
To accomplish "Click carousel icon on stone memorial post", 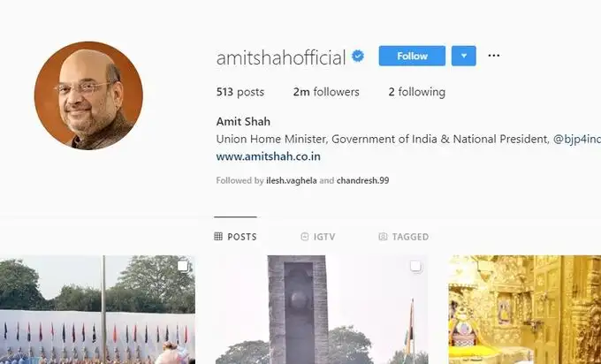I will [x=416, y=266].
